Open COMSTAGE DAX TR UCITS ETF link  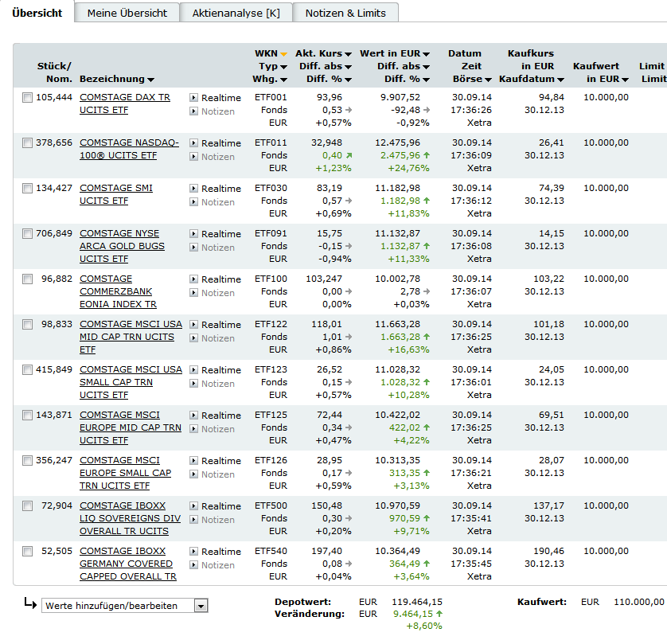(125, 103)
